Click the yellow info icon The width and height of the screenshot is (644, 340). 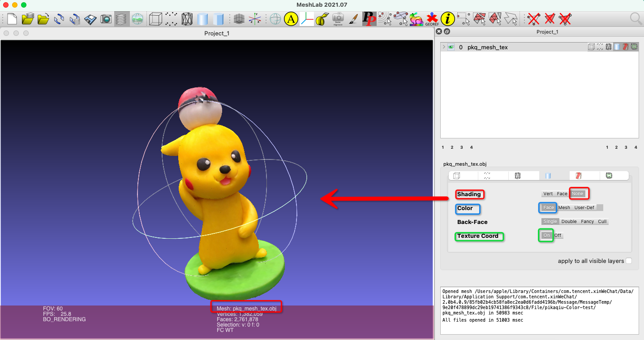coord(447,19)
